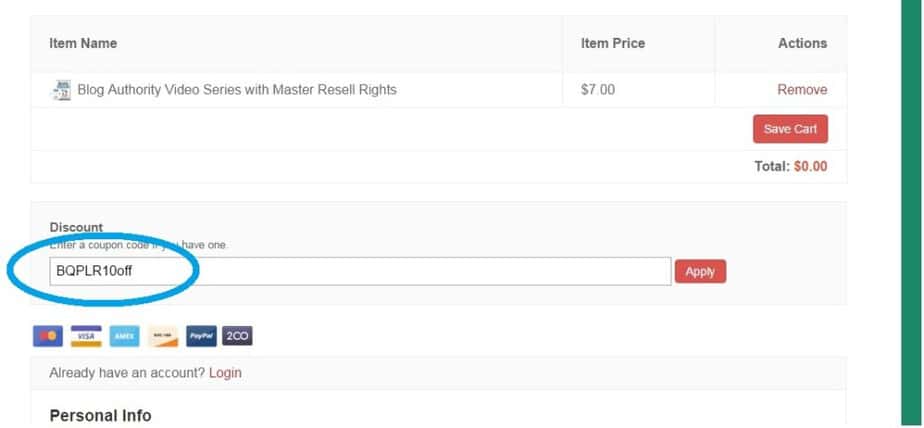Click the Save Cart button

[790, 129]
